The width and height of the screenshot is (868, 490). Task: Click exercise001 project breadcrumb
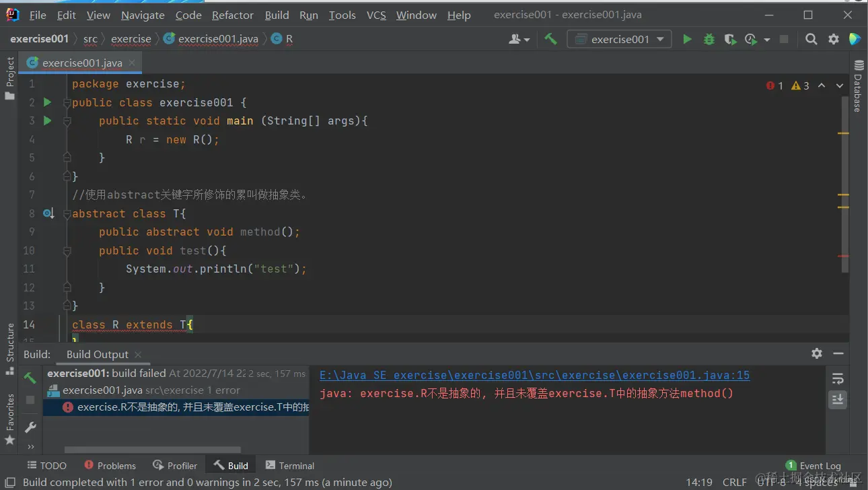point(39,39)
